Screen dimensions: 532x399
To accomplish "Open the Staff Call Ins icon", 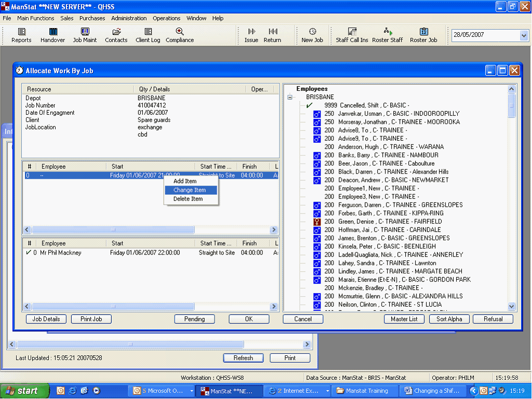I will 352,32.
